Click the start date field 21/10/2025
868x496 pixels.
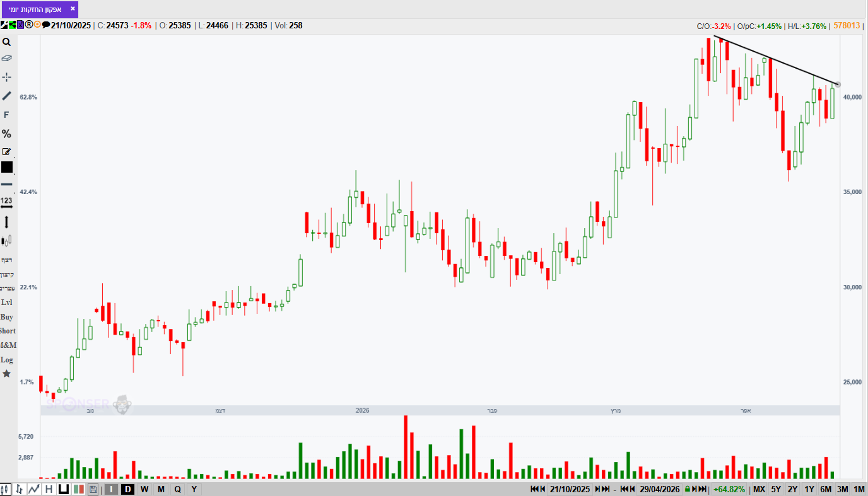point(570,489)
